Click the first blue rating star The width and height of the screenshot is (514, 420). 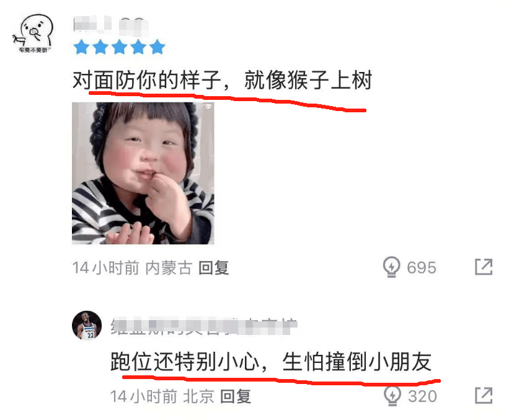81,47
